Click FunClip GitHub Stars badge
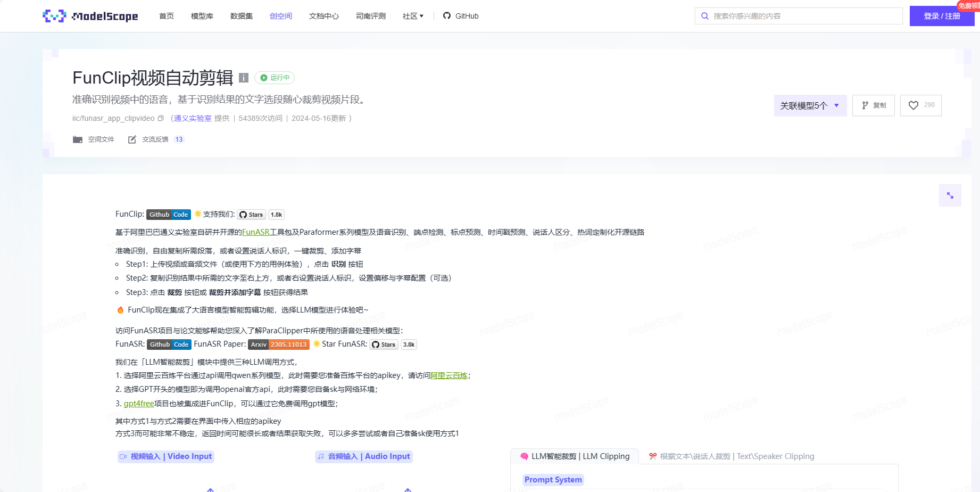 pyautogui.click(x=251, y=215)
